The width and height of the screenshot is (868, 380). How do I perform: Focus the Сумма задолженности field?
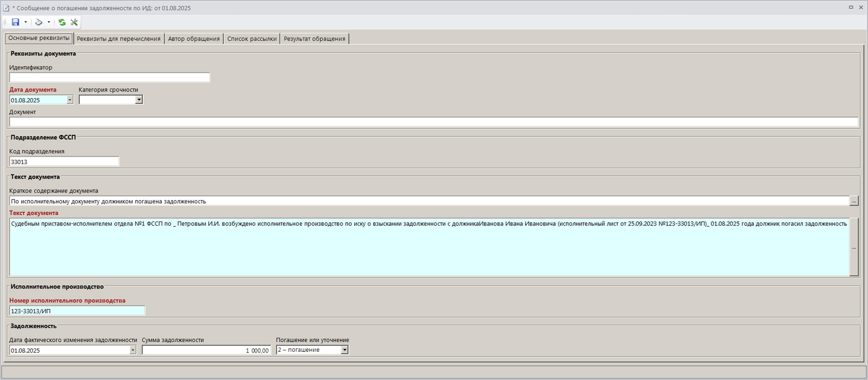(x=206, y=350)
